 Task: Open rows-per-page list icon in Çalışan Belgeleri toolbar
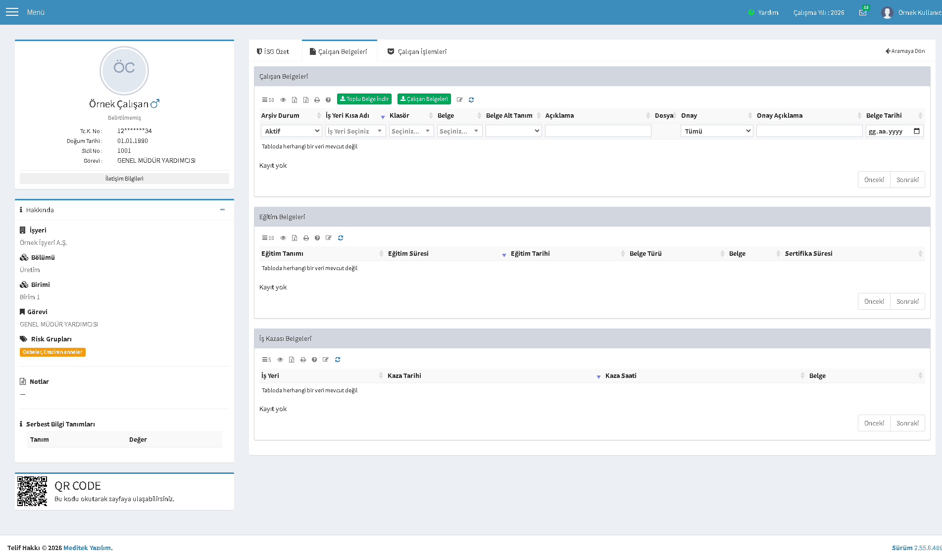point(268,100)
